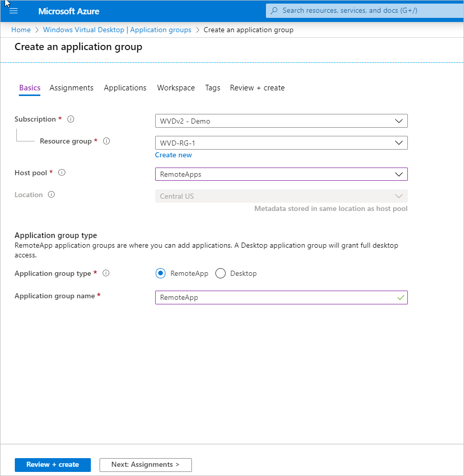Click the Create new link
Viewport: 464px width, 476px height.
click(x=173, y=155)
